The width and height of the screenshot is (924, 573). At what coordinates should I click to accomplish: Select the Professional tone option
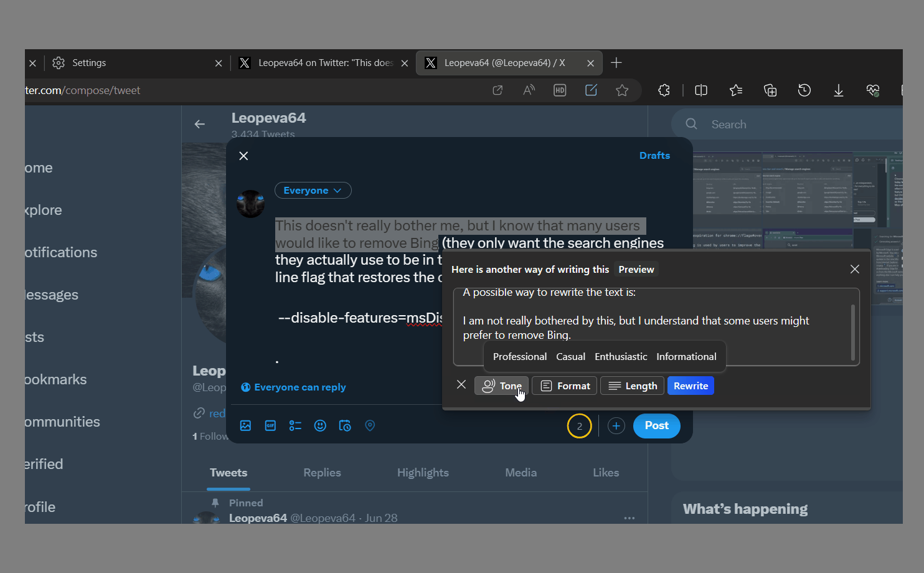(520, 357)
